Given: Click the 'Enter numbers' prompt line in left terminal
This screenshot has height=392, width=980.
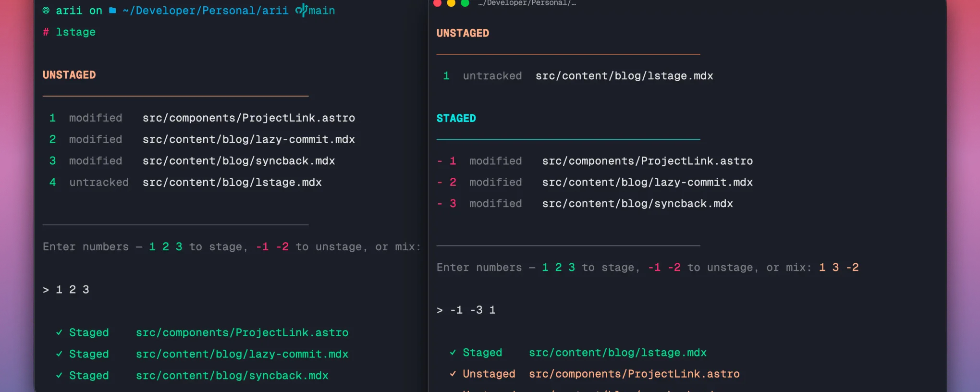Looking at the screenshot, I should coord(232,247).
